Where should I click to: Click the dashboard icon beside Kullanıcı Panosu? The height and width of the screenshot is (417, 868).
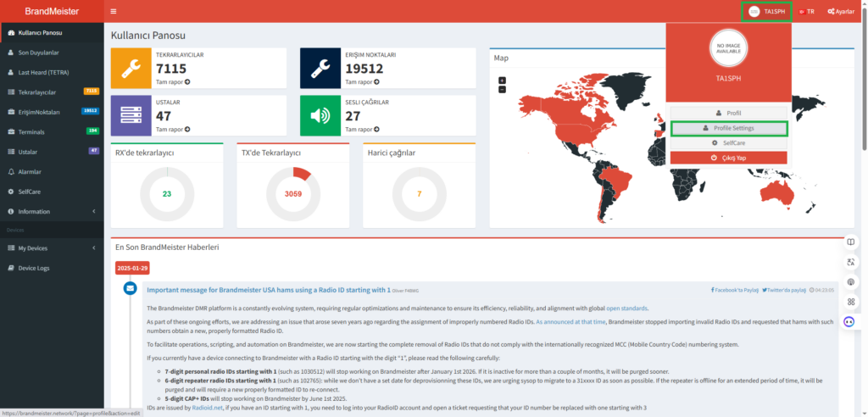click(11, 33)
